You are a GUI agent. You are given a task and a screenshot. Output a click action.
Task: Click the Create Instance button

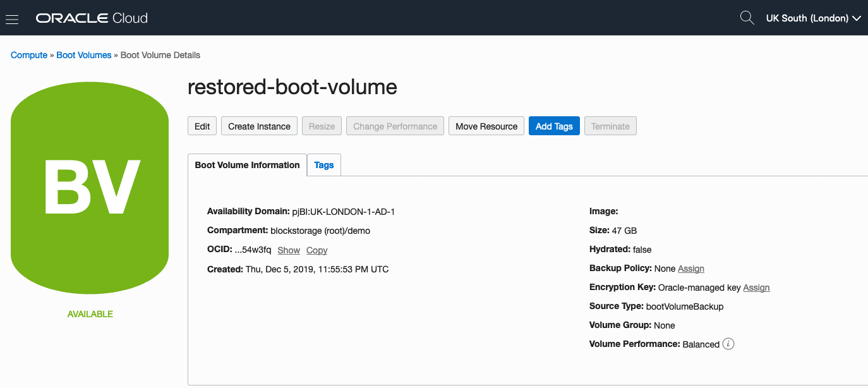coord(259,126)
